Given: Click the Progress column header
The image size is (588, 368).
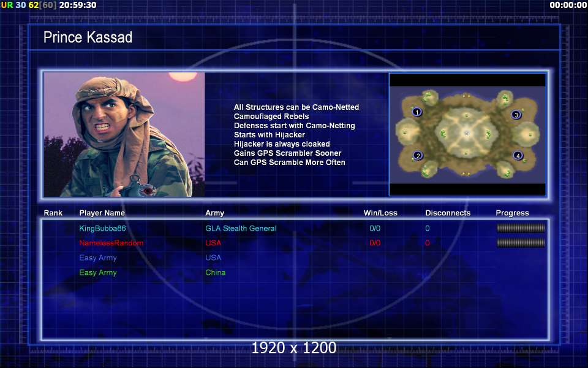Looking at the screenshot, I should pos(512,213).
